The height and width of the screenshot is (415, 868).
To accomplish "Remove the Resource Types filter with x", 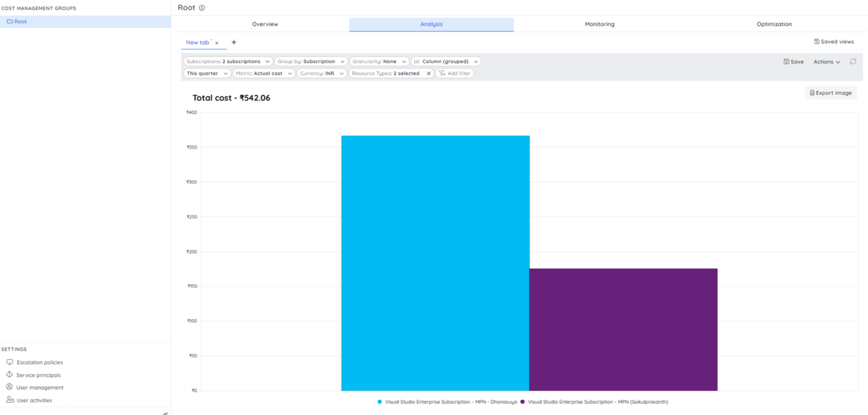I will 428,73.
